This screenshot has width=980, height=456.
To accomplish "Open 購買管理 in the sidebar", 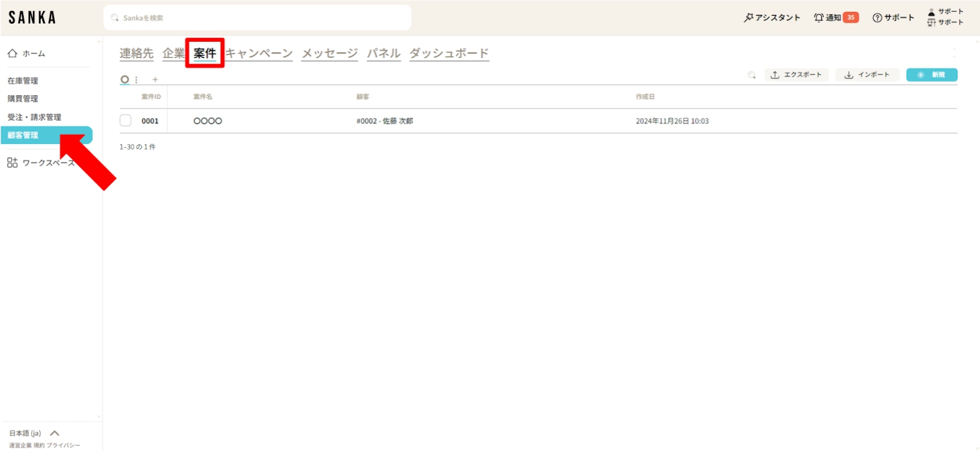I will (23, 99).
